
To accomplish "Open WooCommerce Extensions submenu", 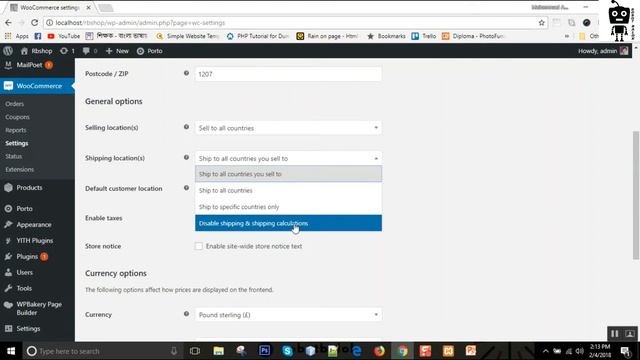I will coord(20,169).
